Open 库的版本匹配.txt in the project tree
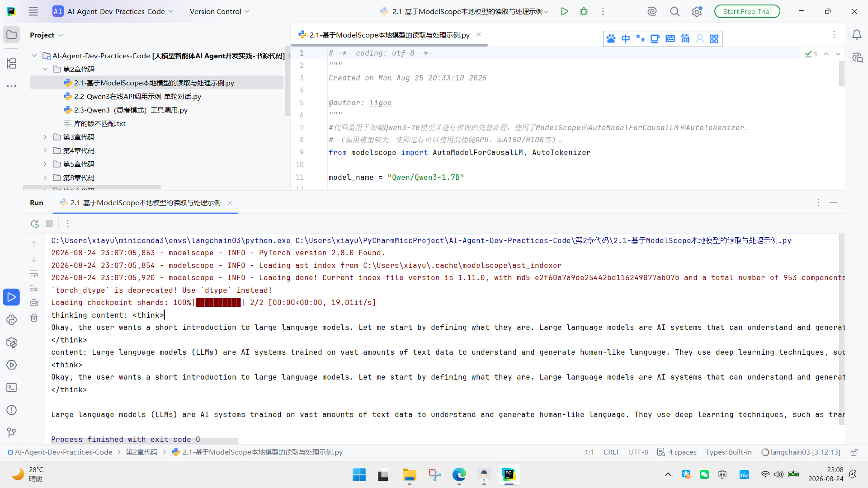Image resolution: width=868 pixels, height=488 pixels. pos(99,123)
